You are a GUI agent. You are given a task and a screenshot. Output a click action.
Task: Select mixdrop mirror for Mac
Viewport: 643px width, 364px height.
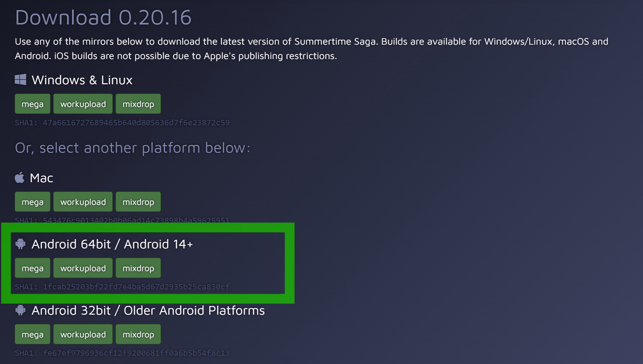(x=138, y=202)
